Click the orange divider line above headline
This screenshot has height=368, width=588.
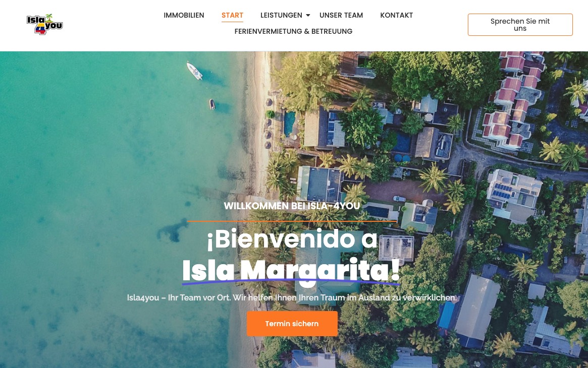(292, 221)
